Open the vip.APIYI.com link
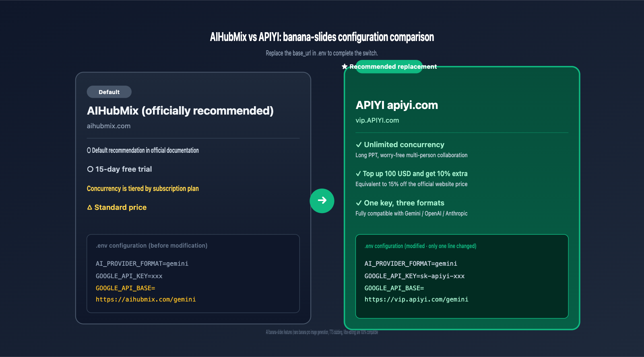Screen dimensions: 644x357 377,120
